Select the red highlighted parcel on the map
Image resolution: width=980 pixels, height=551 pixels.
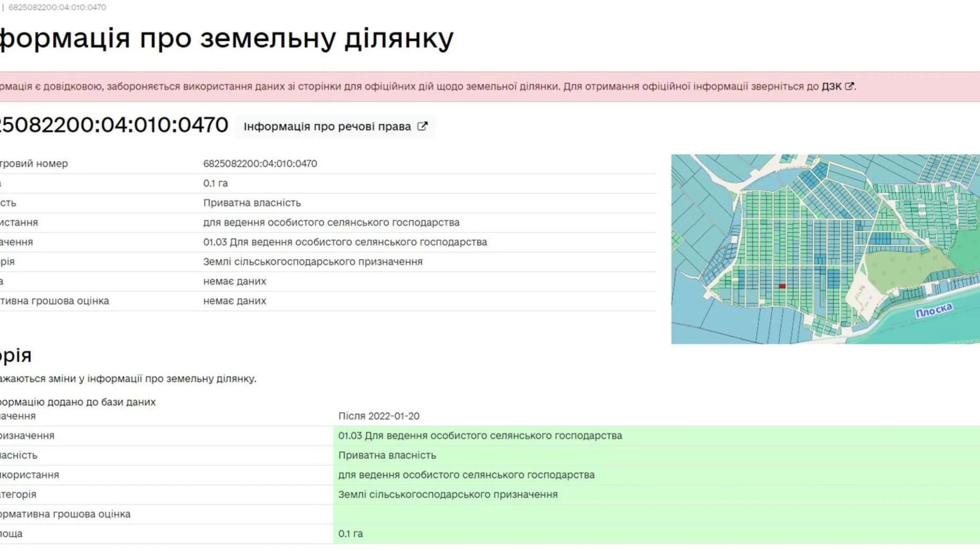click(x=782, y=286)
